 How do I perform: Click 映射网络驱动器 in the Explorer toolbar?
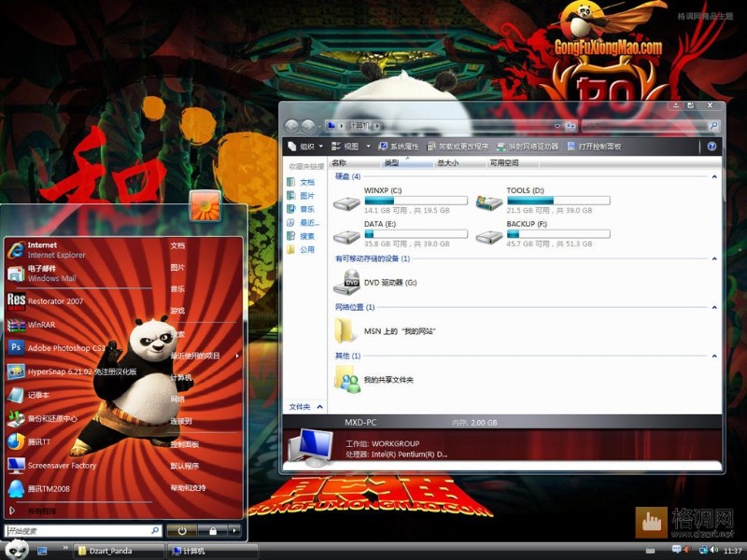tap(528, 147)
